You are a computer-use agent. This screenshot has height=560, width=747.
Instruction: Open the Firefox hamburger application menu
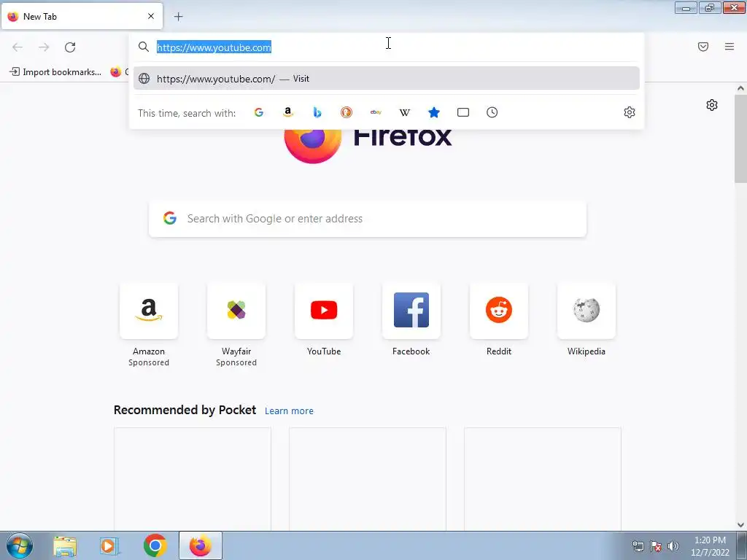click(x=729, y=47)
